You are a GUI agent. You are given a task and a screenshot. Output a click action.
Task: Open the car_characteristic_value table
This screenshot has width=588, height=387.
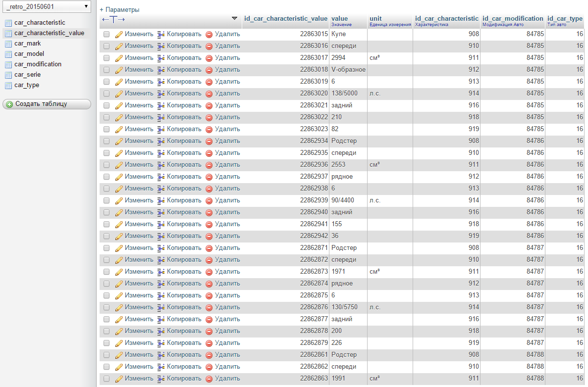point(49,33)
